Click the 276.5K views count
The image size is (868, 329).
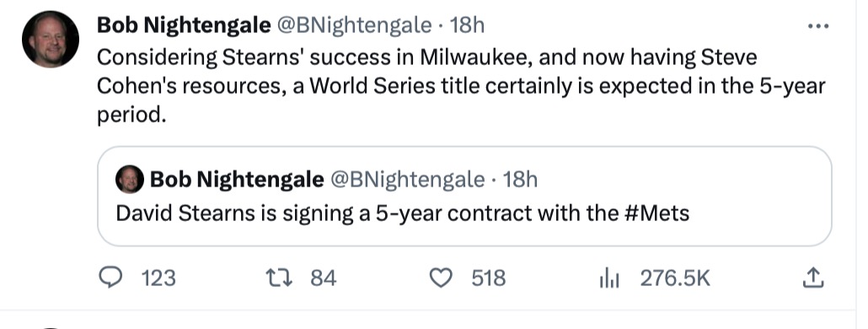pos(675,278)
